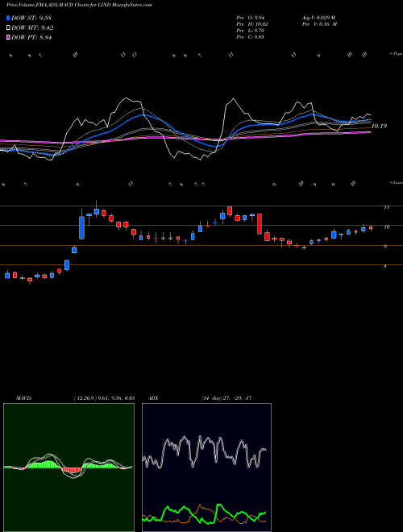
Task: Click the 'Pre L' low price value
Action: pos(251,31)
